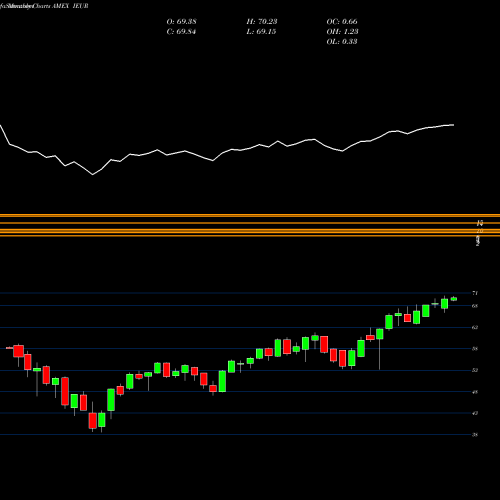The width and height of the screenshot is (500, 500).
Task: Select the high price value H: 70.23
Action: click(x=262, y=21)
